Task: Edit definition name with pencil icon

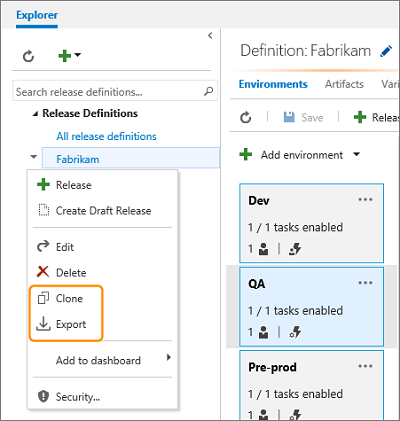Action: (x=386, y=52)
